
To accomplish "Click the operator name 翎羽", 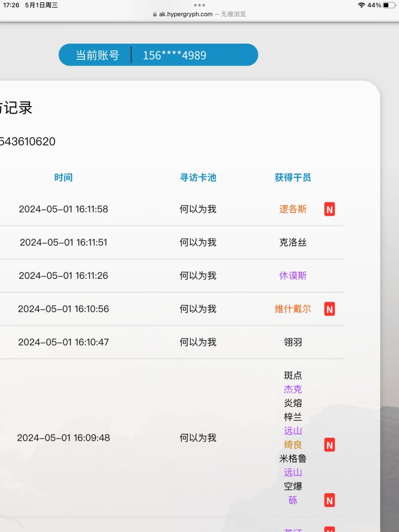I will point(293,342).
